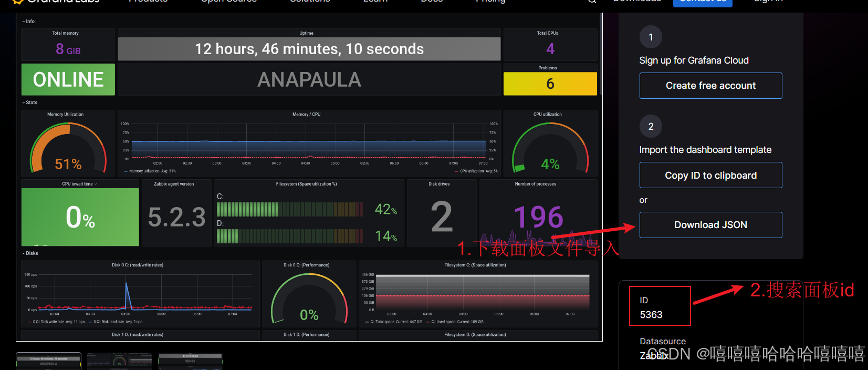Select the third VDI-01 screenshot thumbnail
This screenshot has height=370, width=868.
pyautogui.click(x=190, y=361)
